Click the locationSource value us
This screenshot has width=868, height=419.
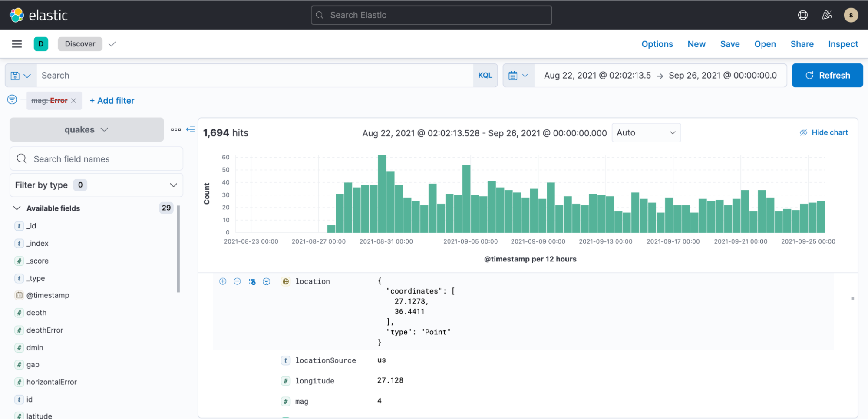click(382, 360)
